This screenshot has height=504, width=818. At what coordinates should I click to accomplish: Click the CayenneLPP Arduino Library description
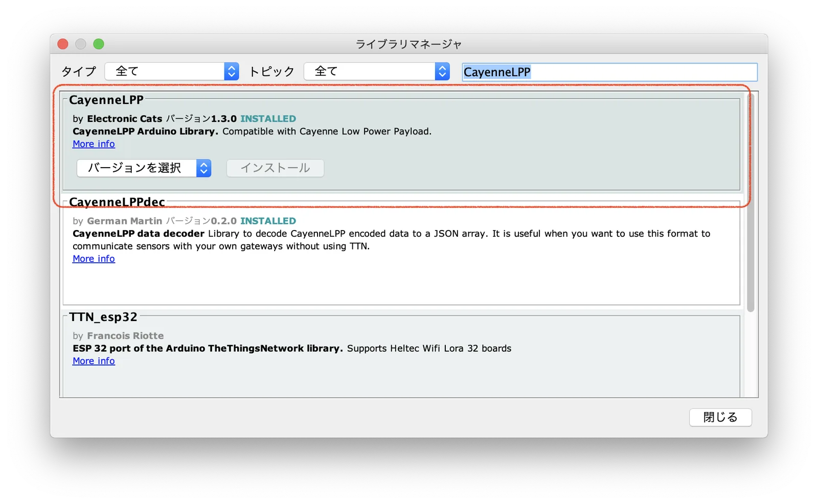pyautogui.click(x=252, y=131)
